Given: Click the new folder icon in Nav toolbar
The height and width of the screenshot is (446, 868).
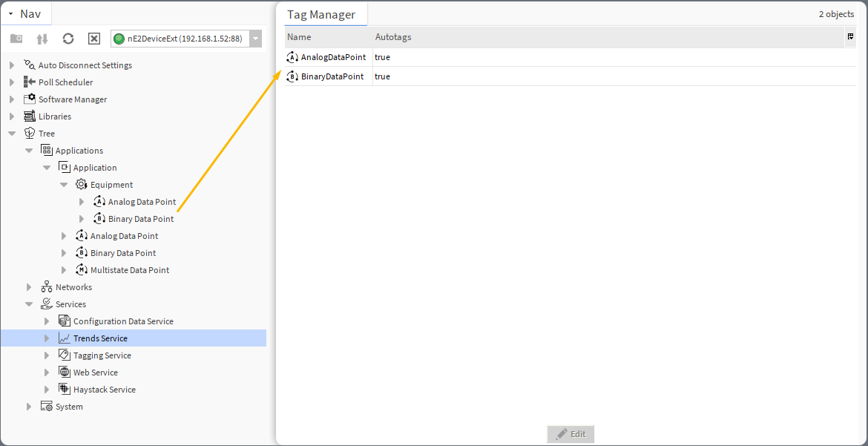Looking at the screenshot, I should pos(16,39).
